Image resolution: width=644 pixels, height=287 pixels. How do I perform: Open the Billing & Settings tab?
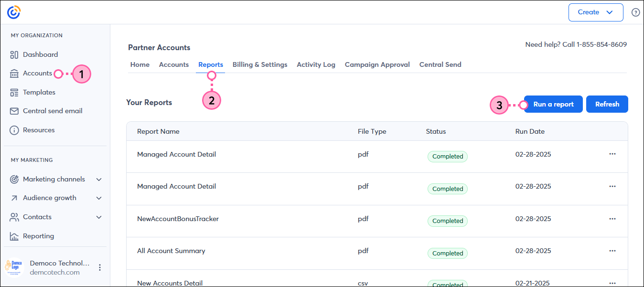click(260, 64)
